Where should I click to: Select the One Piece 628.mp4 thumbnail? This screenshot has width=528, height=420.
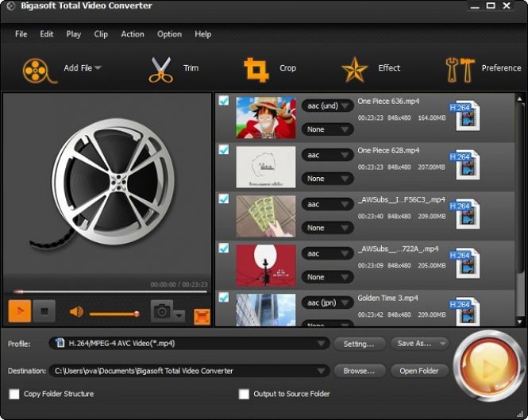[x=266, y=167]
